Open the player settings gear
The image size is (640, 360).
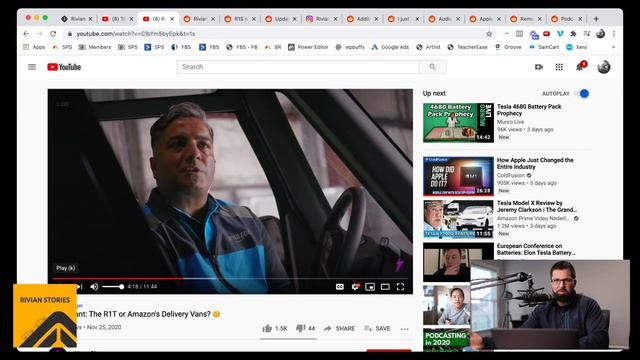355,287
